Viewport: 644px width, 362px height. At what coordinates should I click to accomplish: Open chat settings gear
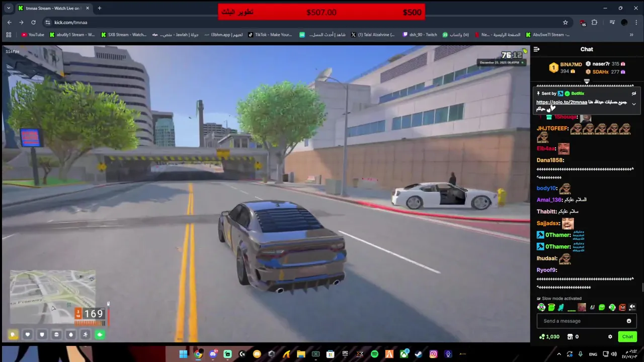610,337
